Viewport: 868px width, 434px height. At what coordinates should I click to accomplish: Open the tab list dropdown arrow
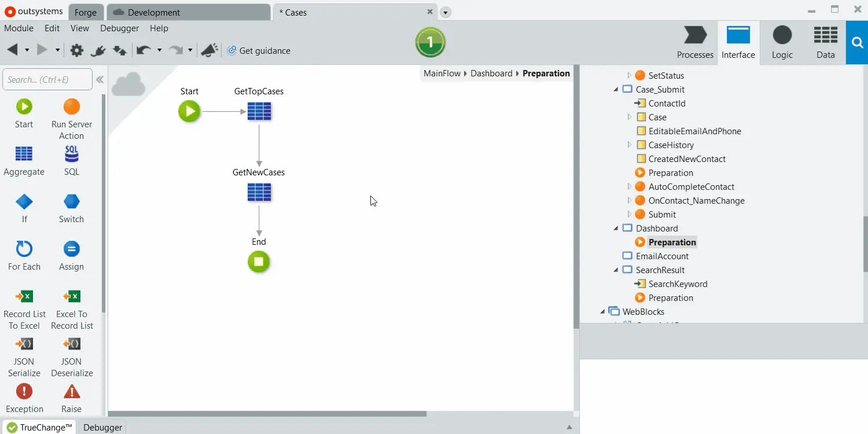click(x=445, y=13)
